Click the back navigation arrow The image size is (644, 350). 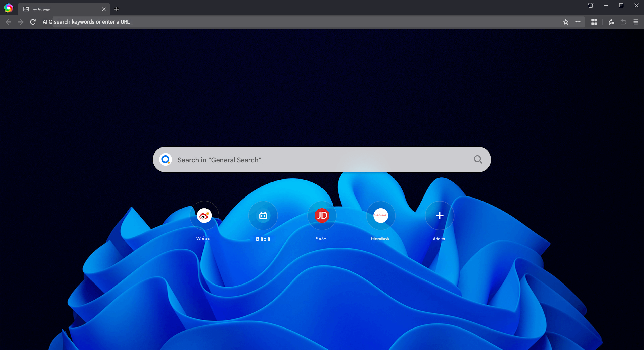coord(8,22)
